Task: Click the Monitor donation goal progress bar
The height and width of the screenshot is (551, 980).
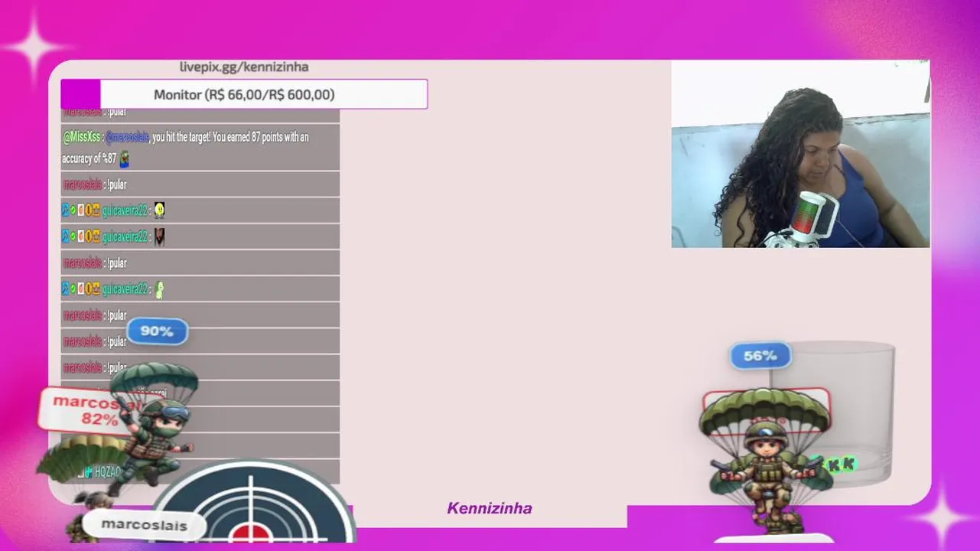Action: pos(244,94)
